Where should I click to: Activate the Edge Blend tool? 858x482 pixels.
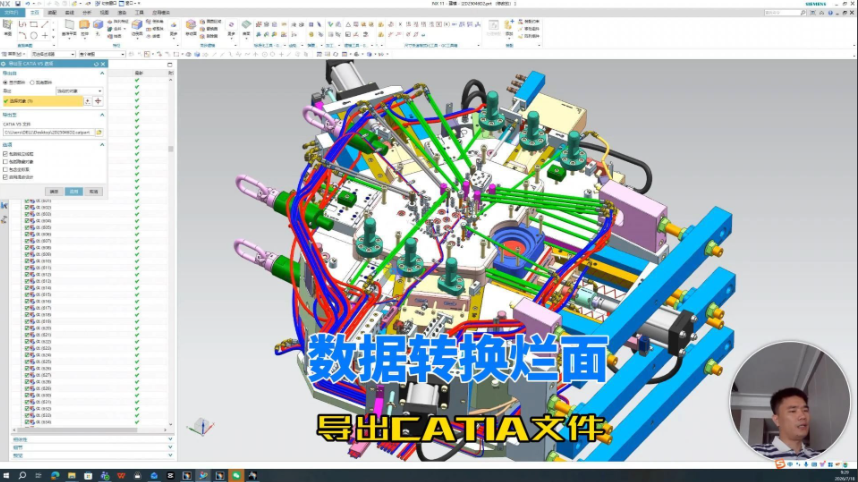click(137, 27)
